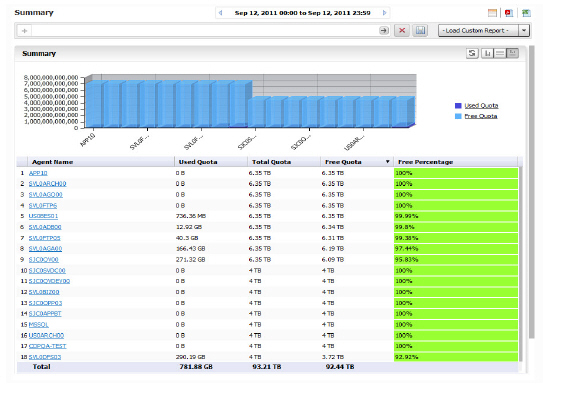The width and height of the screenshot is (576, 403).
Task: Open agent in table row 7
Action: [44, 238]
